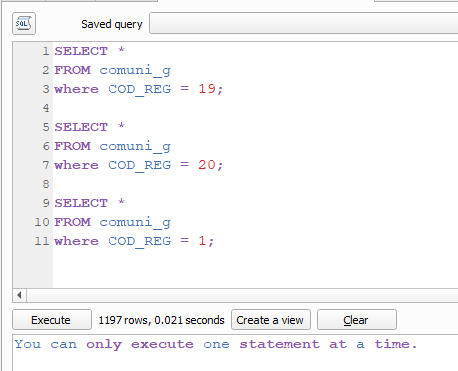The width and height of the screenshot is (458, 371).
Task: Place cursor on line 1 SELECT keyword
Action: (x=81, y=51)
